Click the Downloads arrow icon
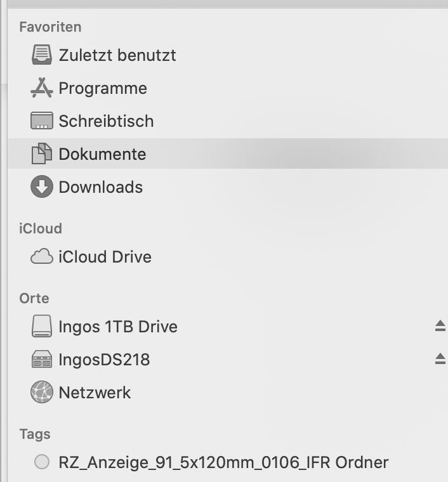The image size is (448, 482). point(42,187)
